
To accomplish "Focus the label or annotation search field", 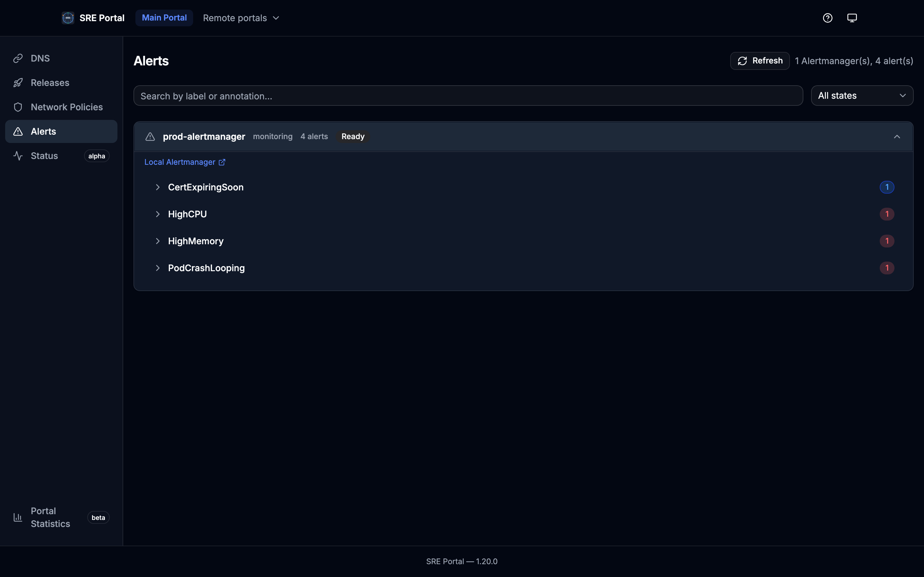I will click(x=468, y=96).
